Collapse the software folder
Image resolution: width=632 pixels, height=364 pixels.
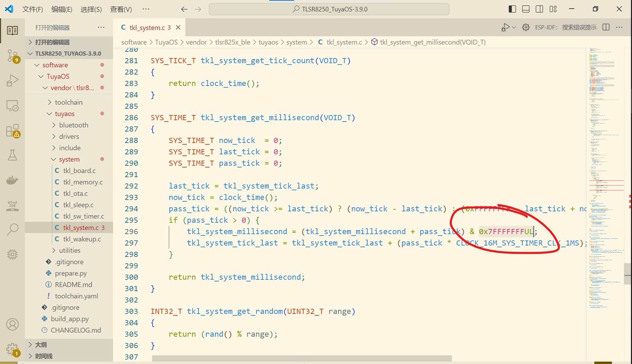point(69,65)
